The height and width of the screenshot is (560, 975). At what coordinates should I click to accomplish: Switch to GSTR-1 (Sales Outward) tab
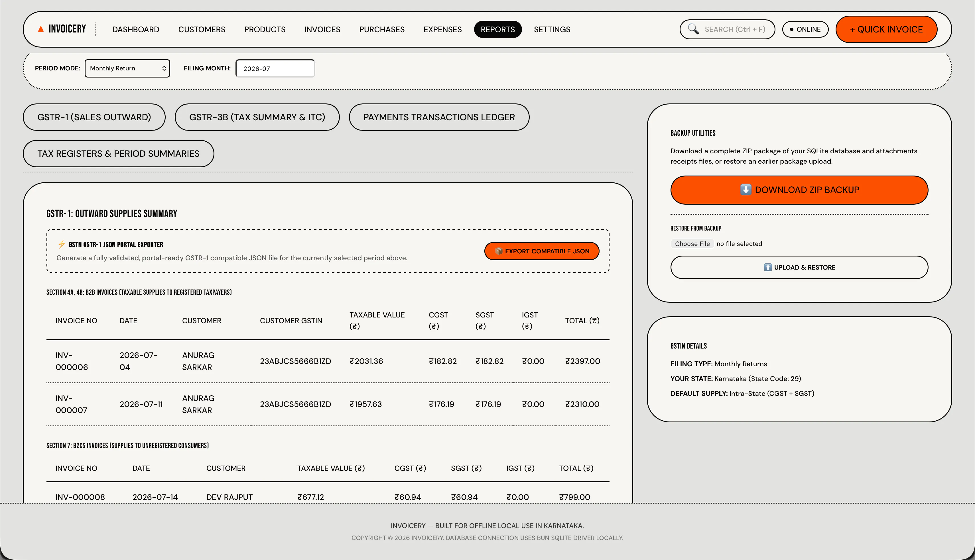94,117
